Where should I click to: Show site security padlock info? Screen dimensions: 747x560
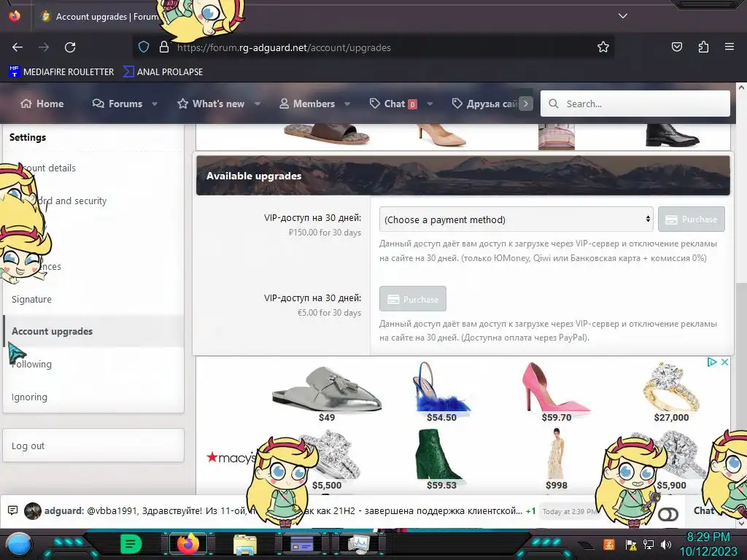coord(164,47)
